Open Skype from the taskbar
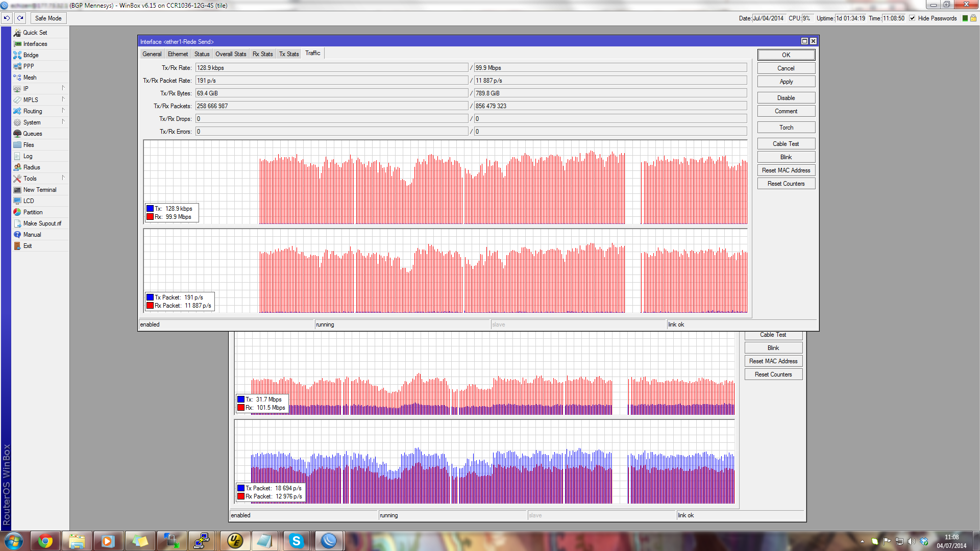Image resolution: width=980 pixels, height=551 pixels. coord(297,540)
